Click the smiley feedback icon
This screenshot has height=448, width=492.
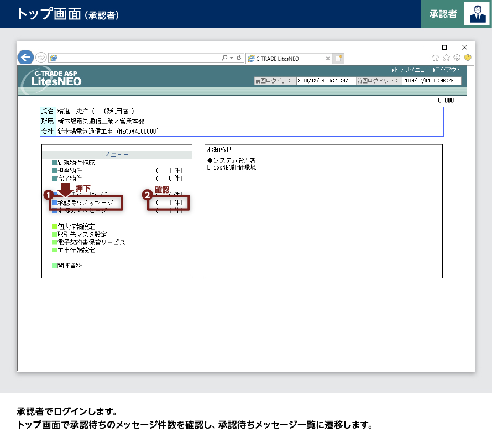coord(468,58)
